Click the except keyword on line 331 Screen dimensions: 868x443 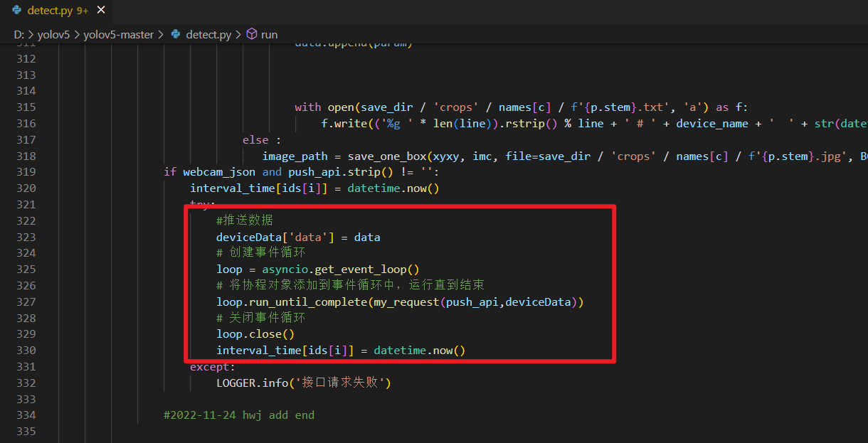point(211,367)
